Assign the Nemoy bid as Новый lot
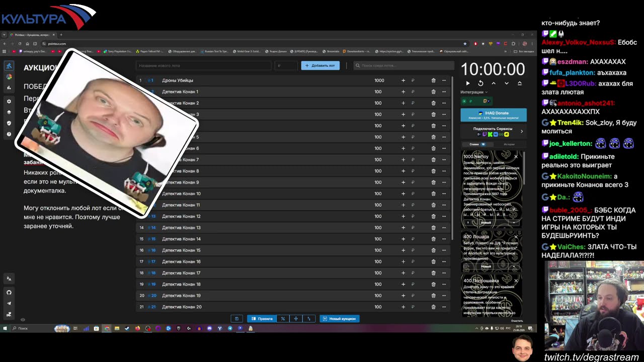 (x=486, y=222)
